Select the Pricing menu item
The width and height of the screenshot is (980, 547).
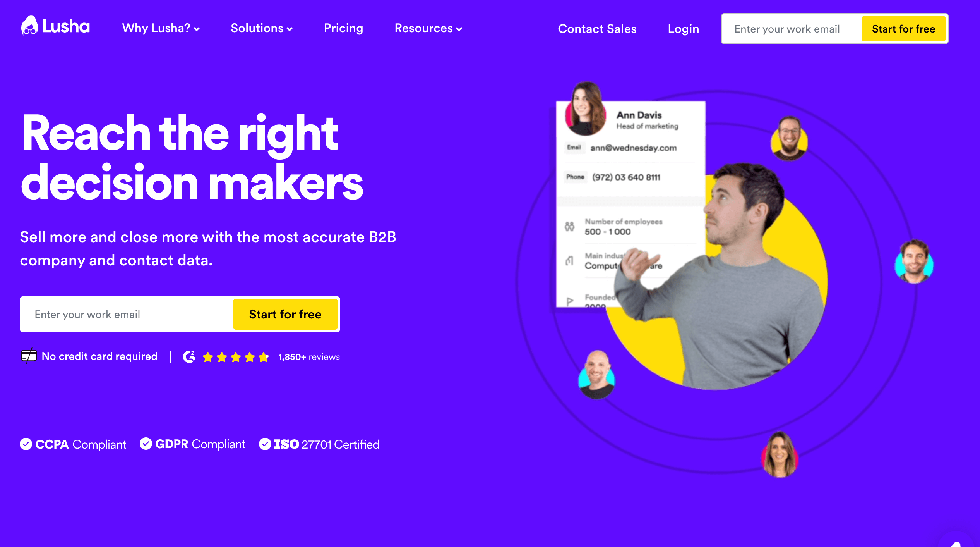point(343,28)
